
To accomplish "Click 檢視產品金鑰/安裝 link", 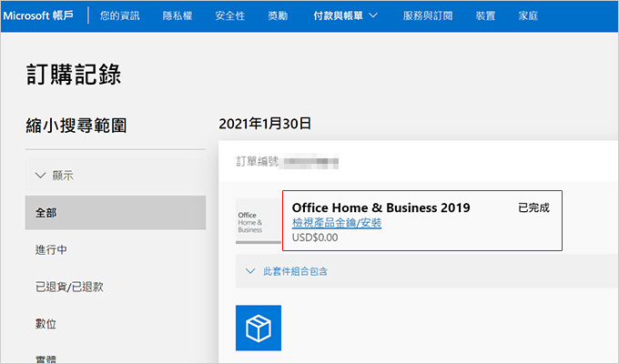I will 337,223.
